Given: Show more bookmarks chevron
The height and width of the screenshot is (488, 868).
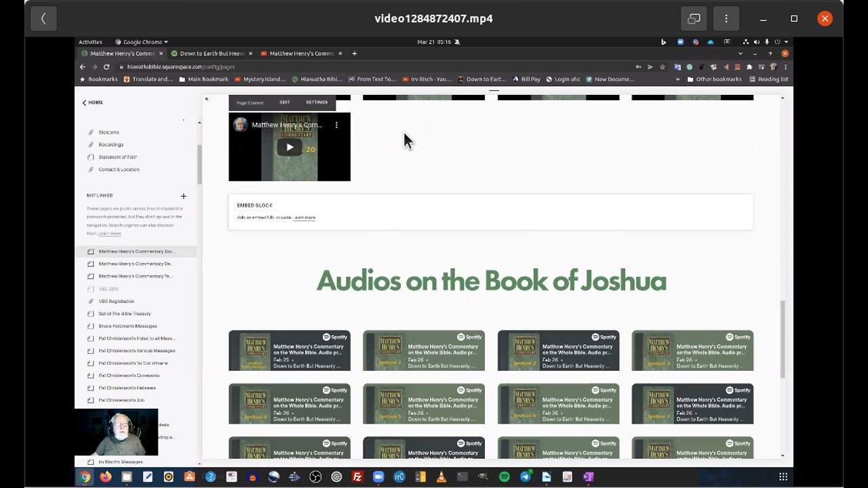Looking at the screenshot, I should (x=677, y=79).
